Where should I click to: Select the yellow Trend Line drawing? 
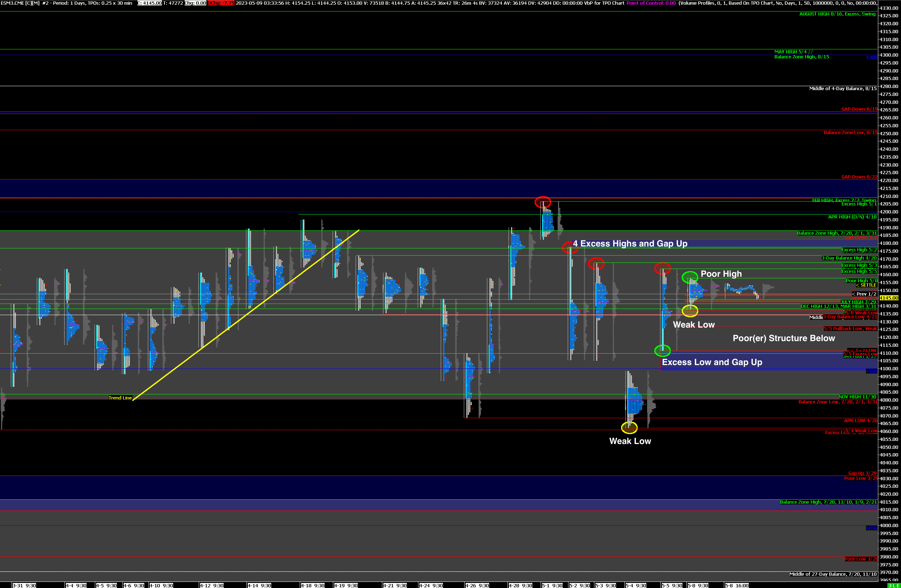(246, 315)
